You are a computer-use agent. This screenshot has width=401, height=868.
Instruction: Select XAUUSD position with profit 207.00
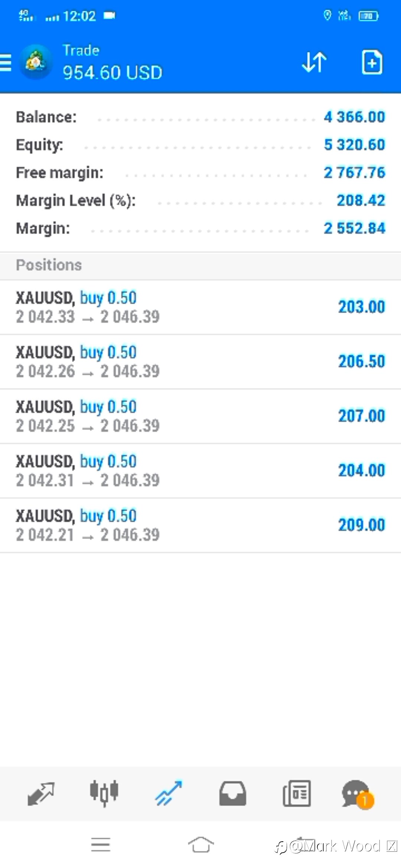[x=200, y=416]
